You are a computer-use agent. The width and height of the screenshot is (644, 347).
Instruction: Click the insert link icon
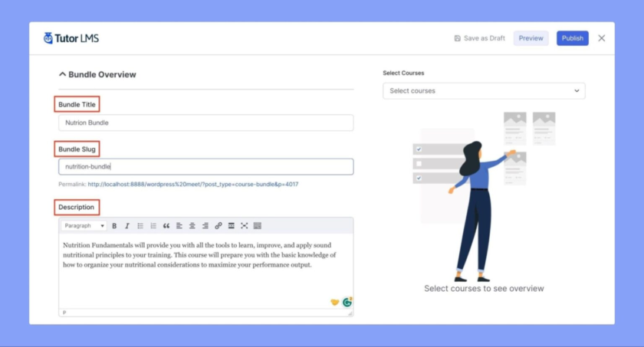pyautogui.click(x=219, y=226)
